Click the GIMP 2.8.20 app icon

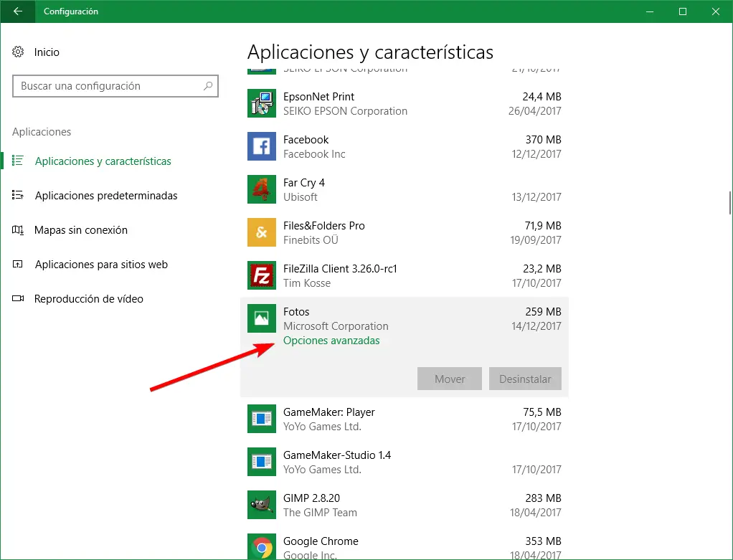click(262, 505)
